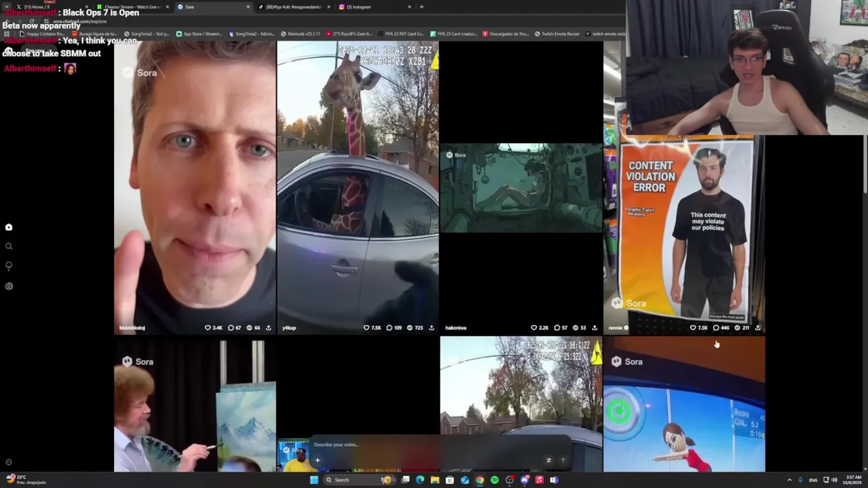This screenshot has height=488, width=868.
Task: Add attachment with plus in prompt box
Action: pyautogui.click(x=317, y=460)
